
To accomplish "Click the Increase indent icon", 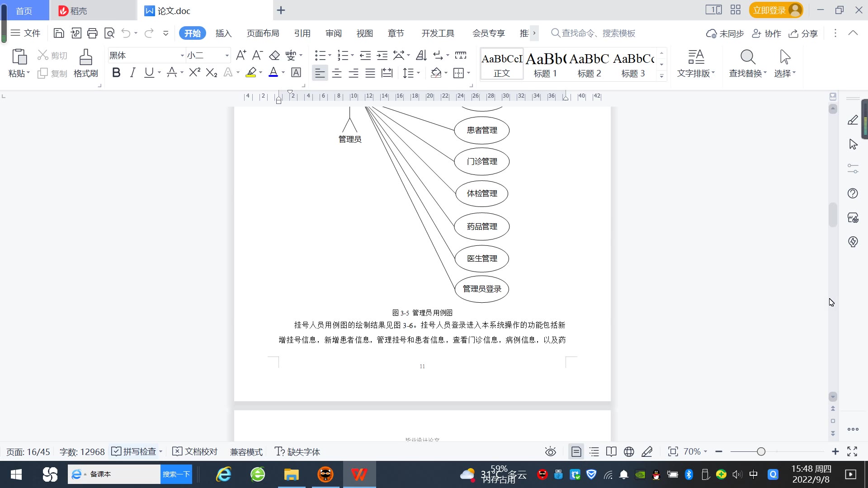I will [382, 55].
